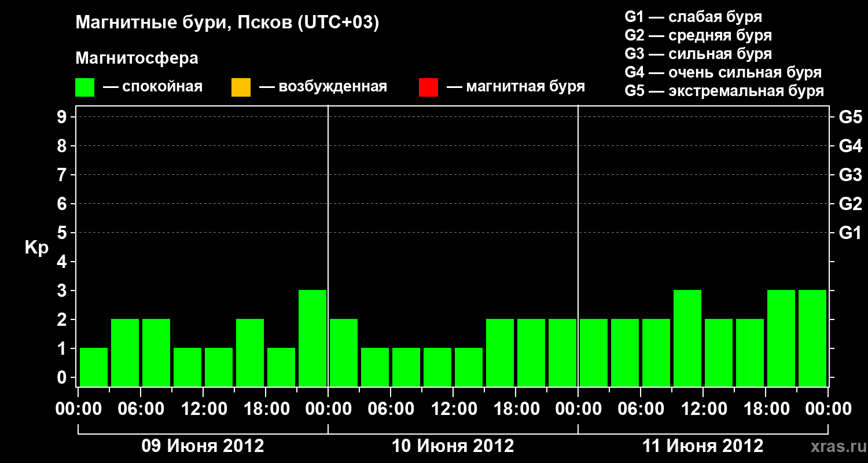Click the G2 label on right axis

(x=851, y=204)
